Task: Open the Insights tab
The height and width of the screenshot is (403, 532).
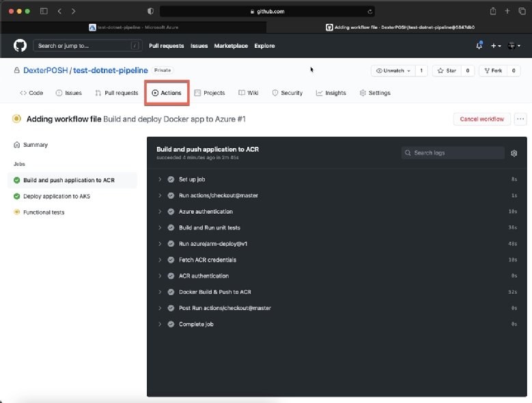Action: (x=331, y=93)
